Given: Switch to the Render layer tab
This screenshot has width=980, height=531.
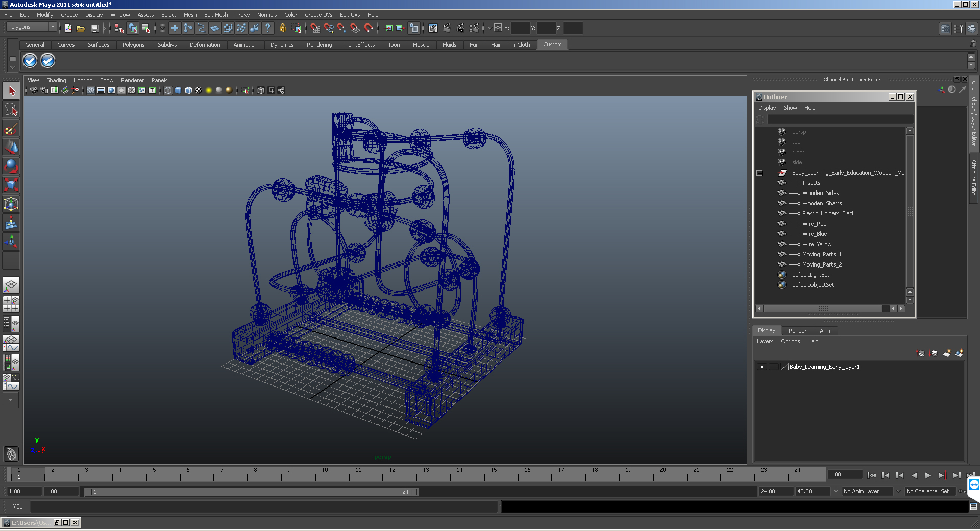Looking at the screenshot, I should click(797, 331).
